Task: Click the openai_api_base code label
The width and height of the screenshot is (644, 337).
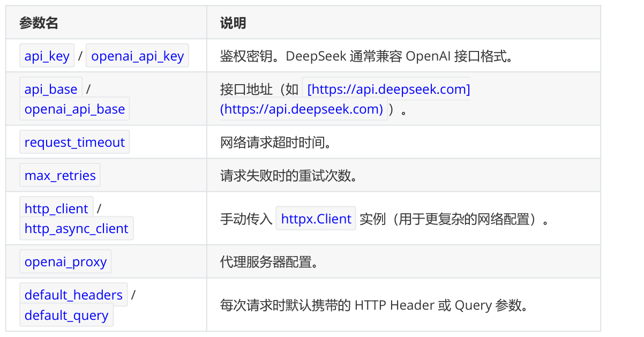Action: [x=74, y=109]
